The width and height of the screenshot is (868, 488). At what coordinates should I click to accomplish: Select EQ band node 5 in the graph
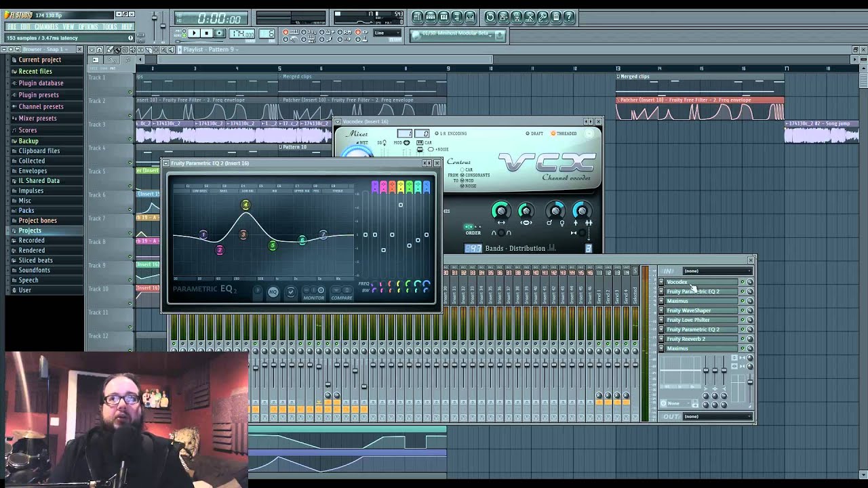[x=273, y=245]
